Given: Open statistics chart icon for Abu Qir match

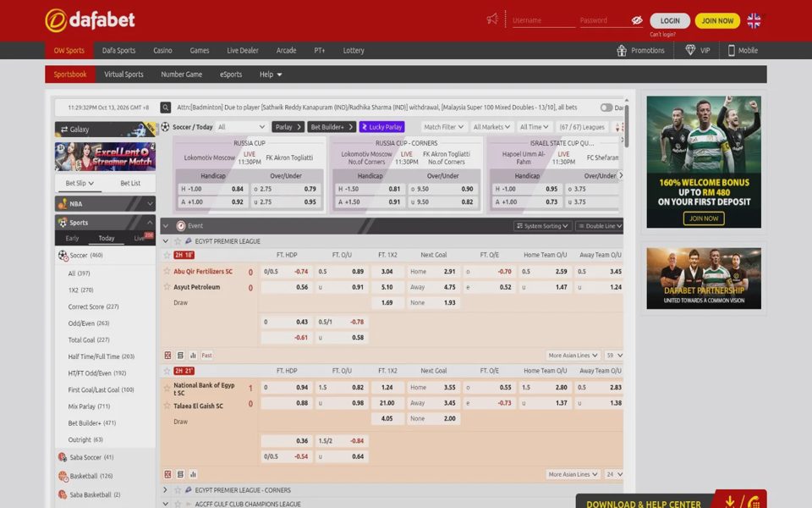Looking at the screenshot, I should 193,356.
